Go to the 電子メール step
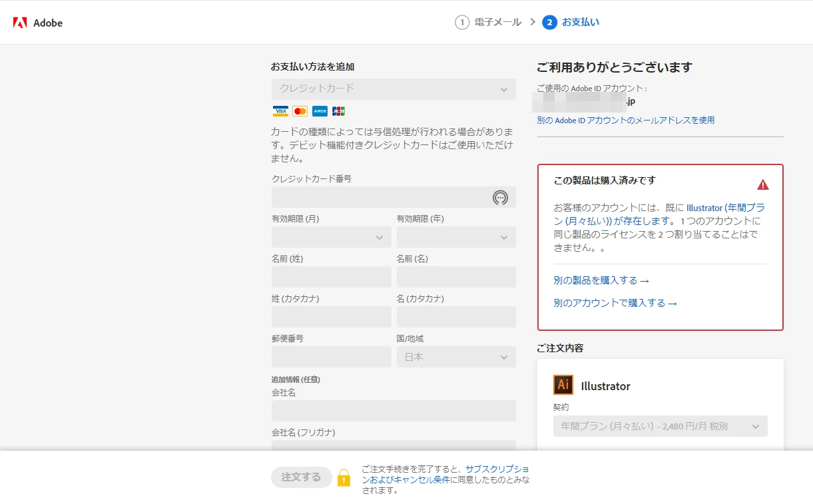This screenshot has height=504, width=813. [498, 22]
